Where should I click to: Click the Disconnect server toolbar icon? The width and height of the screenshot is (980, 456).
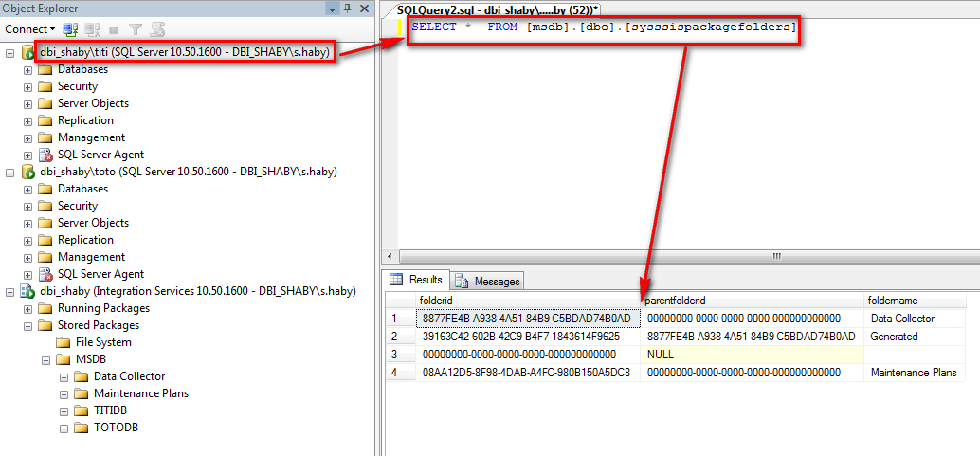92,29
